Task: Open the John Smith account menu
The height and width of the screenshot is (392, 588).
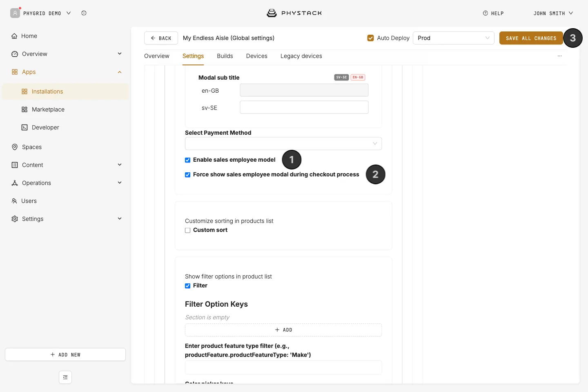Action: tap(553, 13)
